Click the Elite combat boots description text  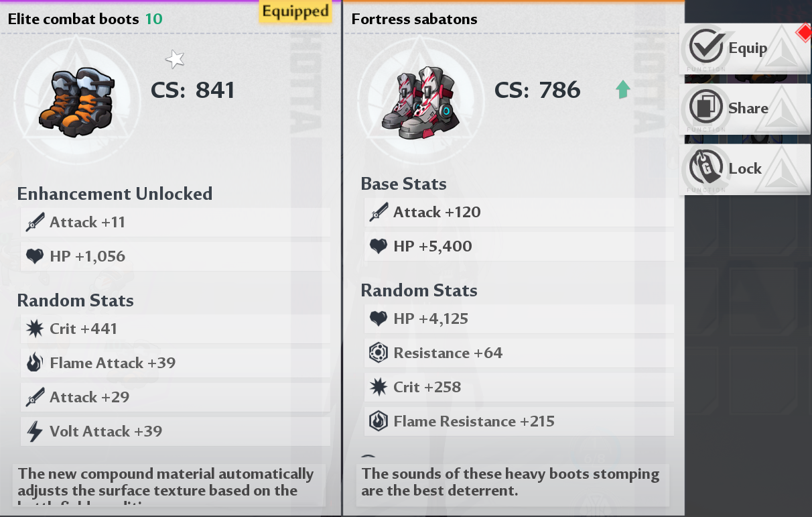click(167, 482)
